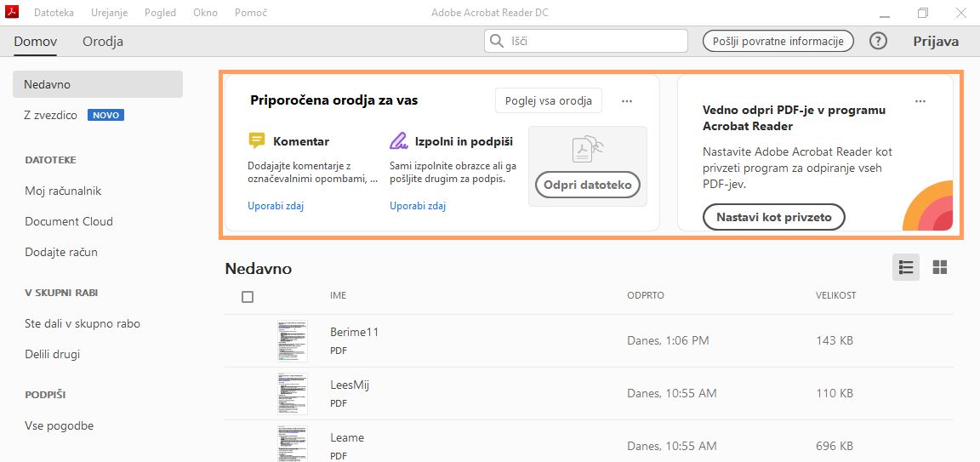Viewport: 980px width, 462px height.
Task: Click Dodajte račun in the sidebar
Action: (61, 253)
